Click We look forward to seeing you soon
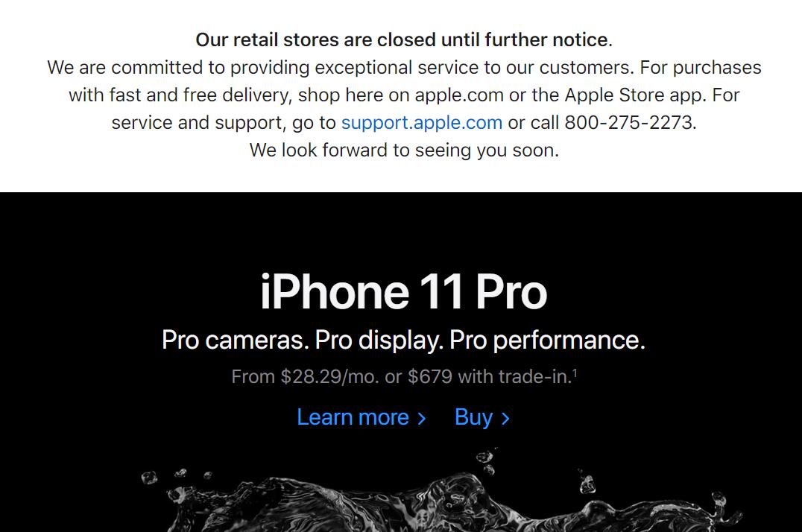 [x=404, y=151]
